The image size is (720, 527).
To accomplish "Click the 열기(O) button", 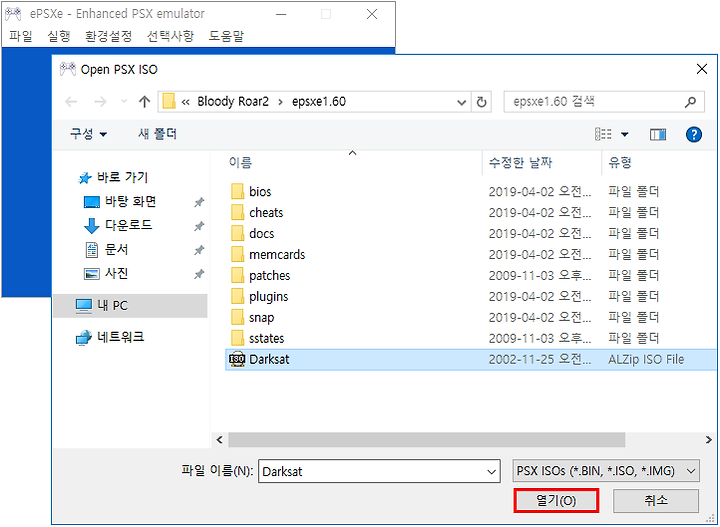I will pos(557,501).
